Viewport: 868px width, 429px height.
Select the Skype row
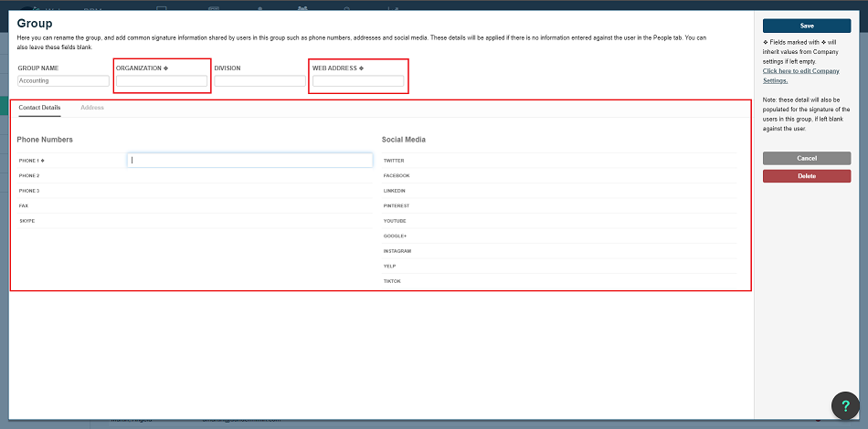(195, 221)
